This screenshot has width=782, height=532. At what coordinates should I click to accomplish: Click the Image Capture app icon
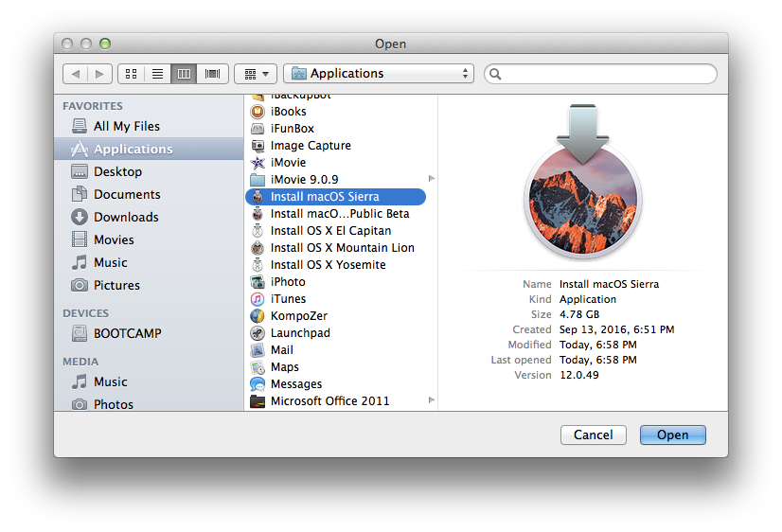[258, 146]
